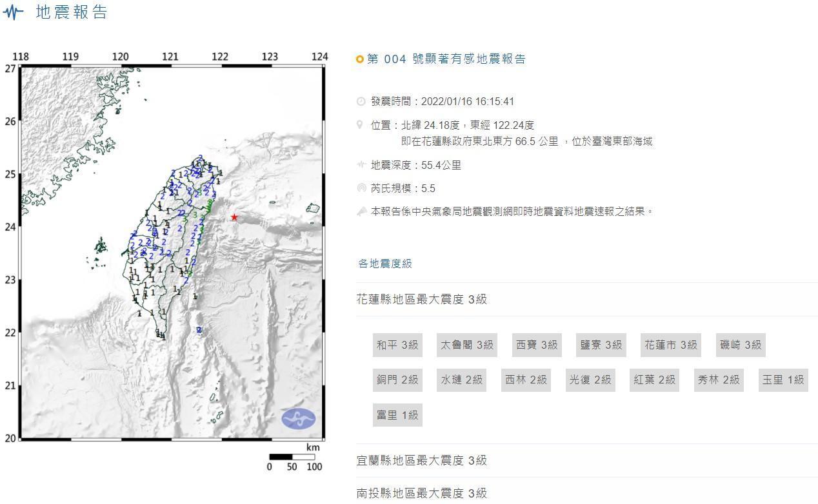Click the 銅門 2級 intensity tag
The image size is (818, 504).
click(x=397, y=380)
